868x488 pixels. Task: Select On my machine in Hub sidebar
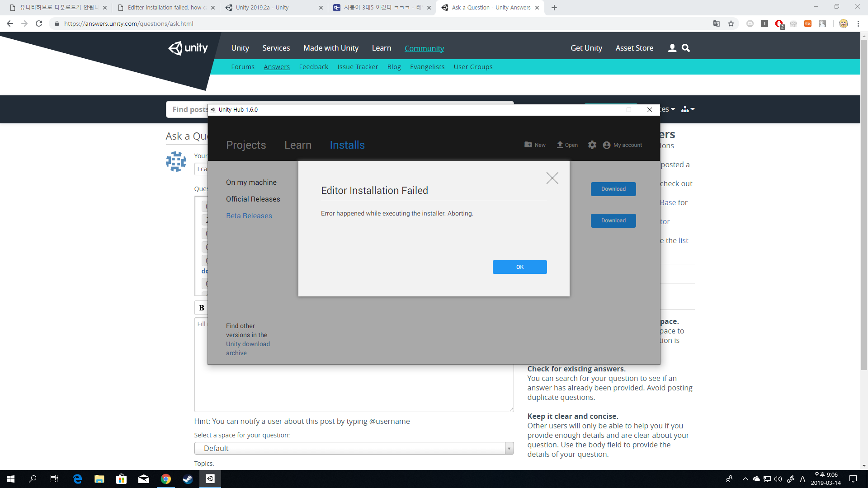[251, 182]
